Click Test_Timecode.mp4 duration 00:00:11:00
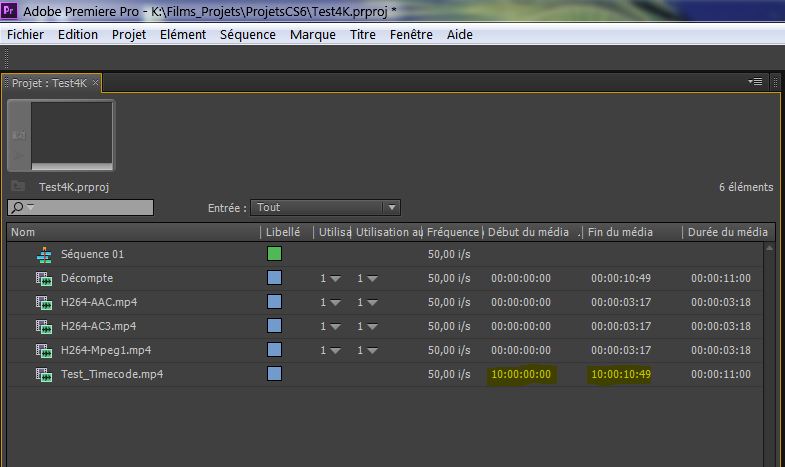The image size is (785, 467). [x=721, y=374]
